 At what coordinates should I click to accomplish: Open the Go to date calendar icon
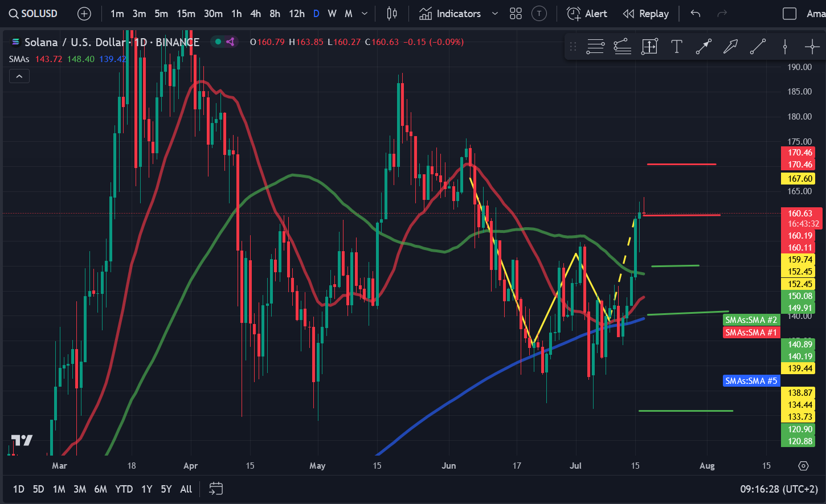pyautogui.click(x=216, y=489)
